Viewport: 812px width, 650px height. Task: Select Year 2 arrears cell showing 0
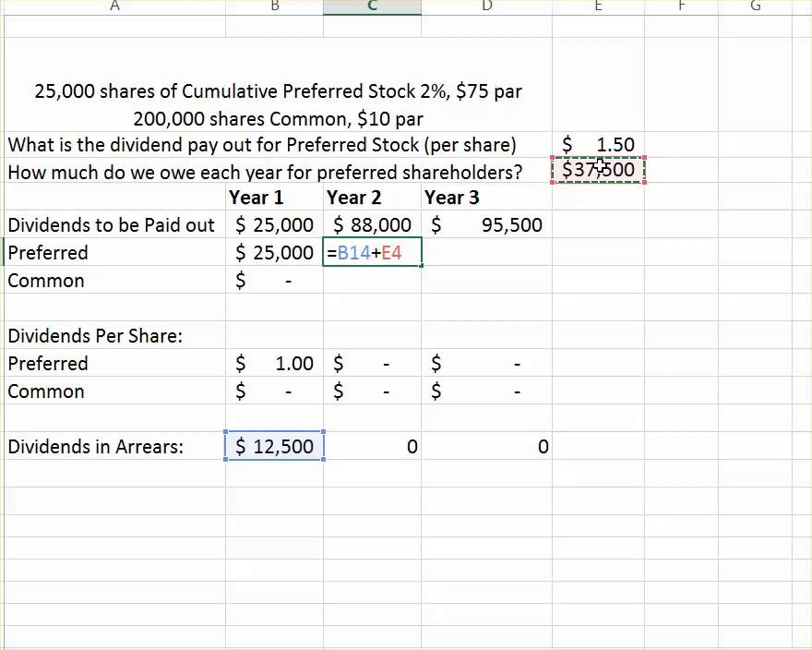click(x=373, y=446)
